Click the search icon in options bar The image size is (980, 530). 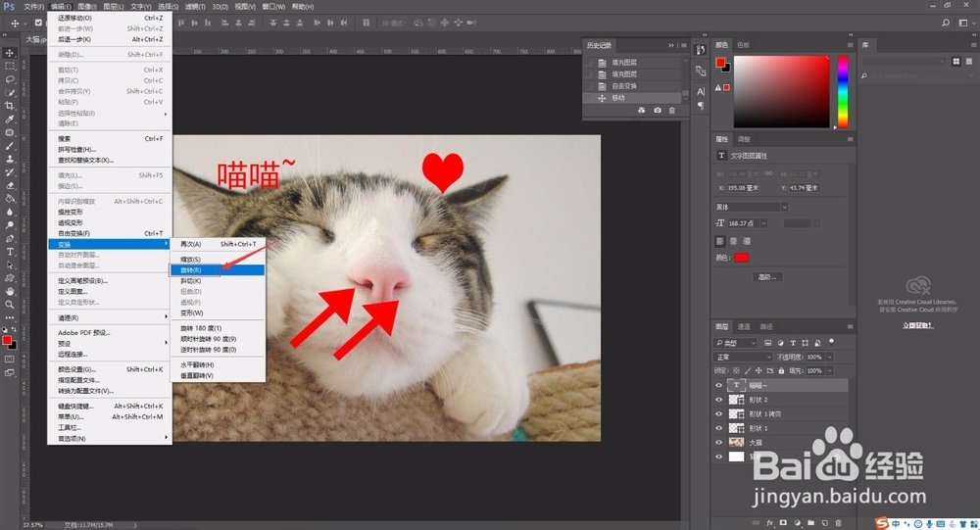tap(946, 23)
